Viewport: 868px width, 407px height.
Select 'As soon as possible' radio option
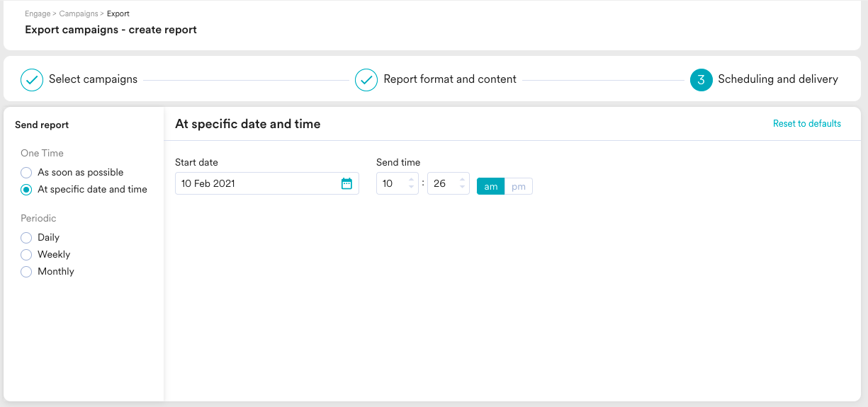(26, 173)
